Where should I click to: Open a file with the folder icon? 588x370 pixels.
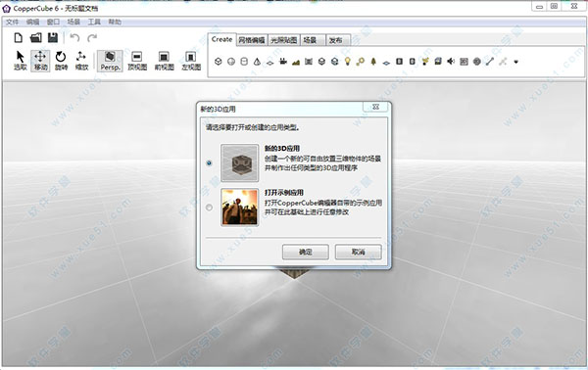click(x=35, y=38)
